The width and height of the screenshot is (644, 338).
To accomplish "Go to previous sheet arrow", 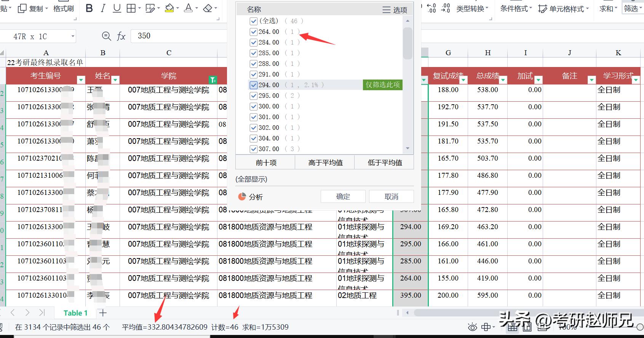I will click(13, 313).
